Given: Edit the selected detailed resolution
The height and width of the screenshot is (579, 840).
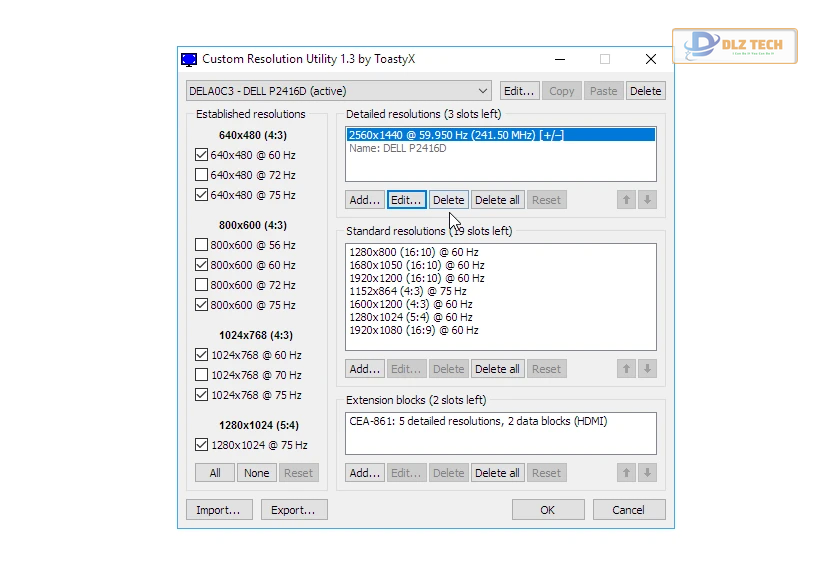Looking at the screenshot, I should click(407, 200).
